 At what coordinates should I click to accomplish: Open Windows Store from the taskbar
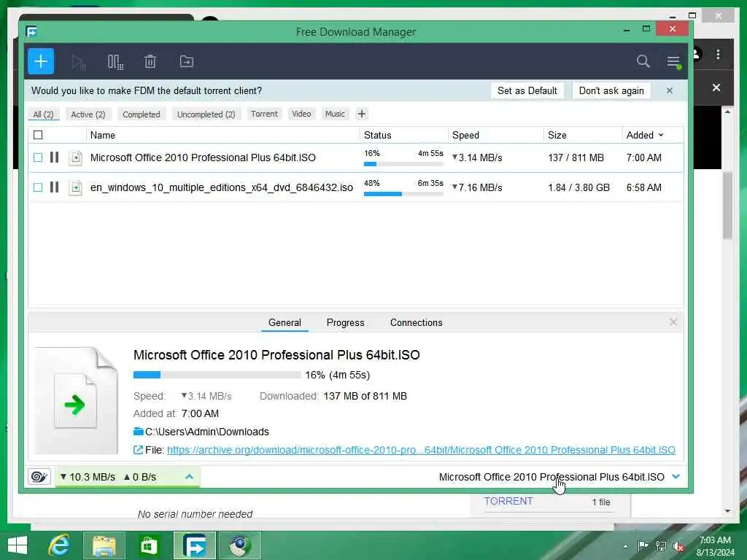click(x=149, y=545)
